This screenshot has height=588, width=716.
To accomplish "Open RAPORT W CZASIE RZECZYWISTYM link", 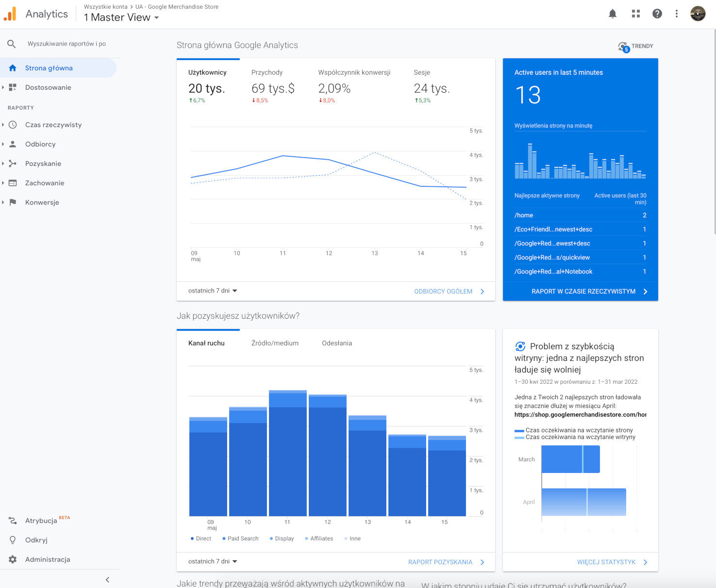I will click(590, 292).
